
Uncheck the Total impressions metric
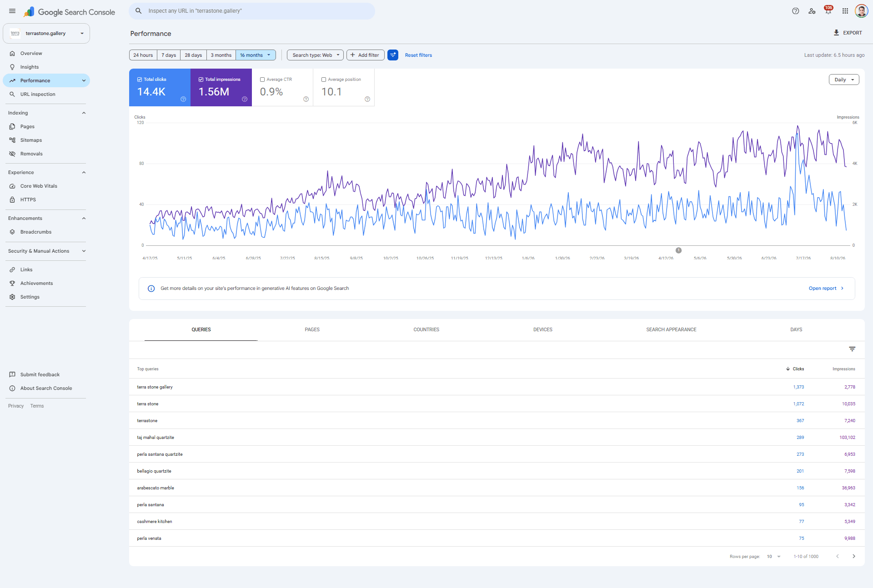[x=201, y=80]
